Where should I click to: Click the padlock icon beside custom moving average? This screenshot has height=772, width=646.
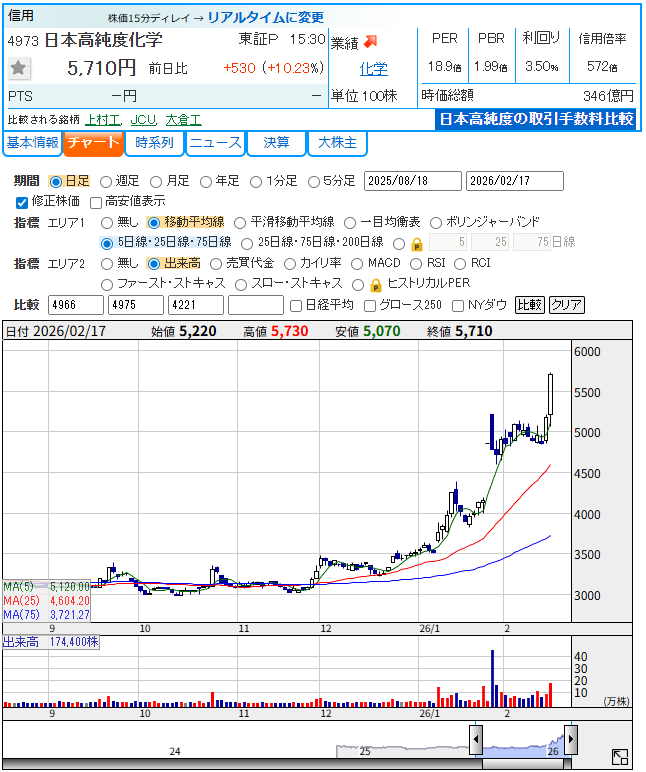tap(417, 244)
